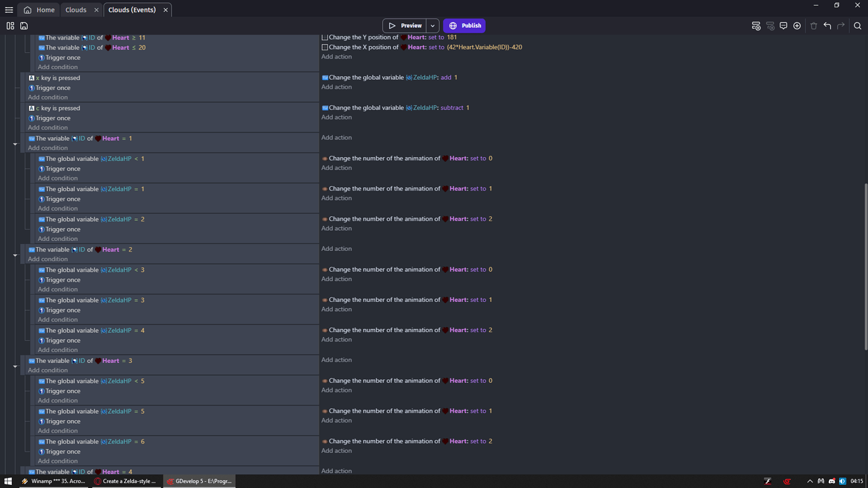868x488 pixels.
Task: Enable the Change Y position action checkbox
Action: coord(325,38)
